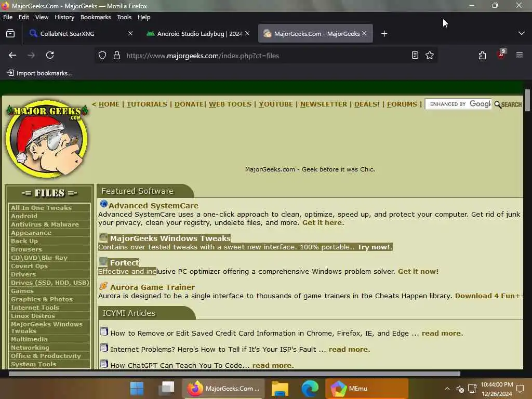532x399 pixels.
Task: Click the Internet Problems article document icon
Action: click(104, 348)
